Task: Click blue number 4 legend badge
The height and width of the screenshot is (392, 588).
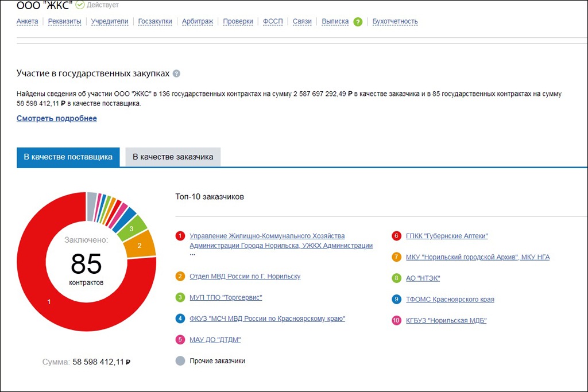Action: tap(180, 319)
